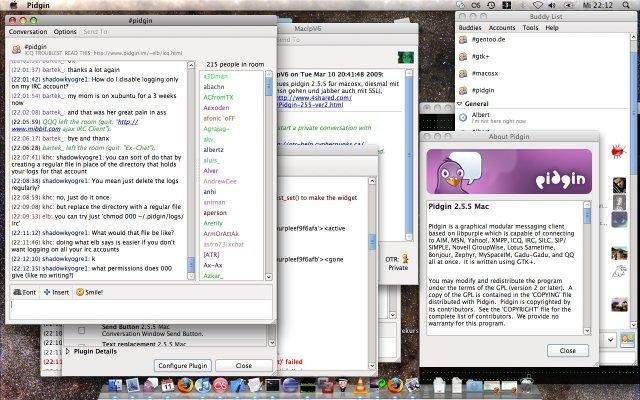Select user [ATR] in room list
Viewport: 640px width, 400px height.
211,255
